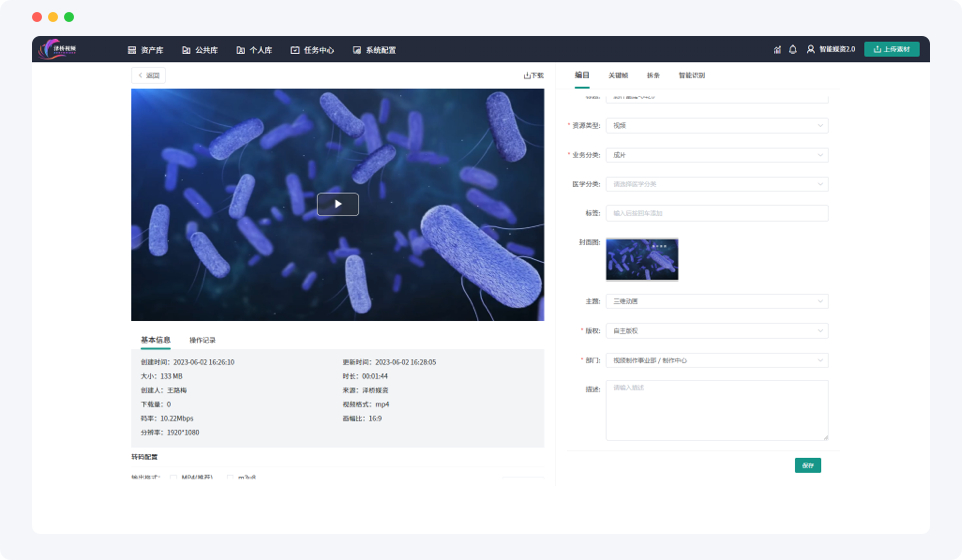Open the notification bell
Screen dimensions: 962x560
[x=793, y=49]
